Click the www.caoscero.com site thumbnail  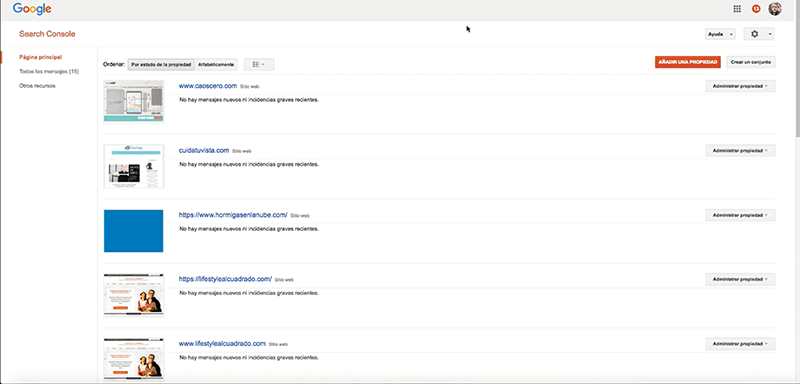click(134, 101)
